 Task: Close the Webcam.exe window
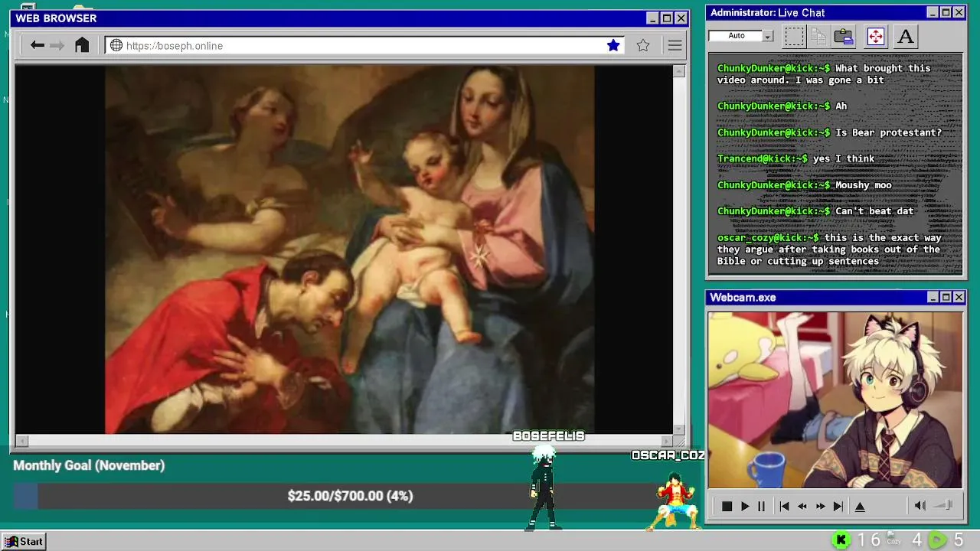click(959, 297)
